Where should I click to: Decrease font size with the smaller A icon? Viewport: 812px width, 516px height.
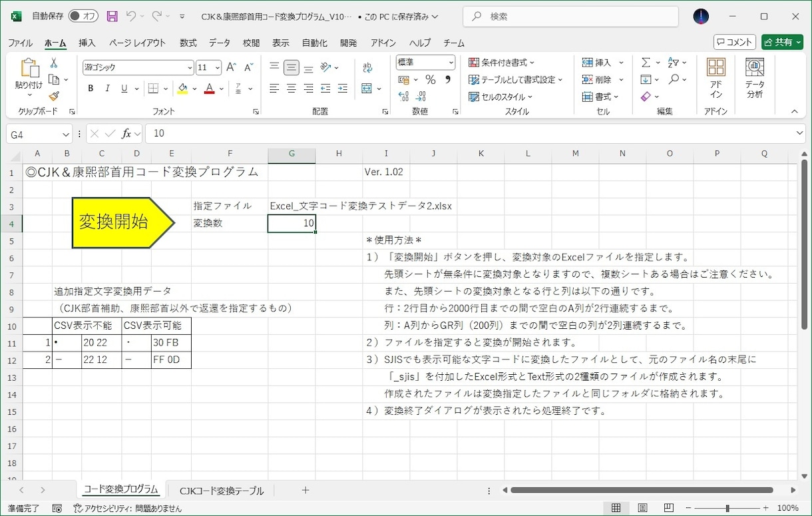(248, 67)
